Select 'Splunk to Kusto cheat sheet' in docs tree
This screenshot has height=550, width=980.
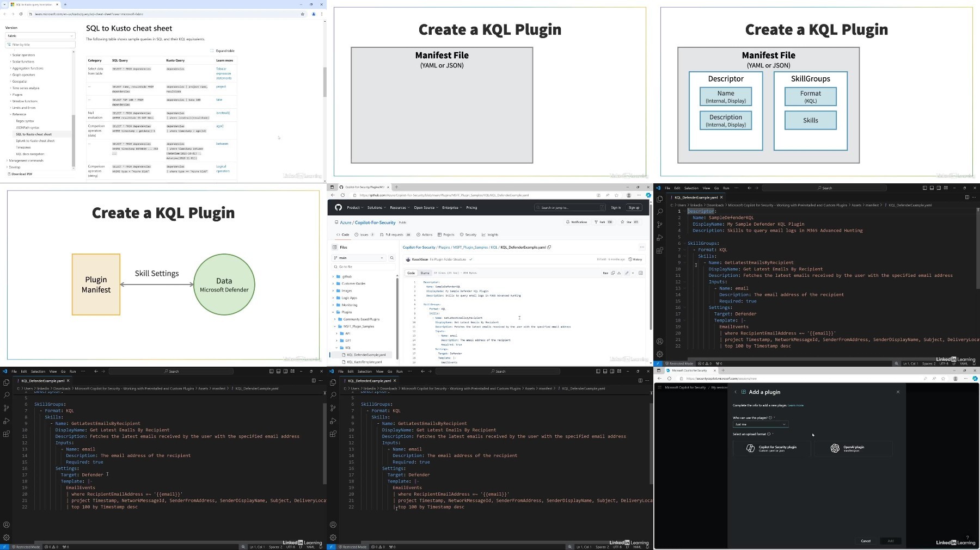(35, 141)
